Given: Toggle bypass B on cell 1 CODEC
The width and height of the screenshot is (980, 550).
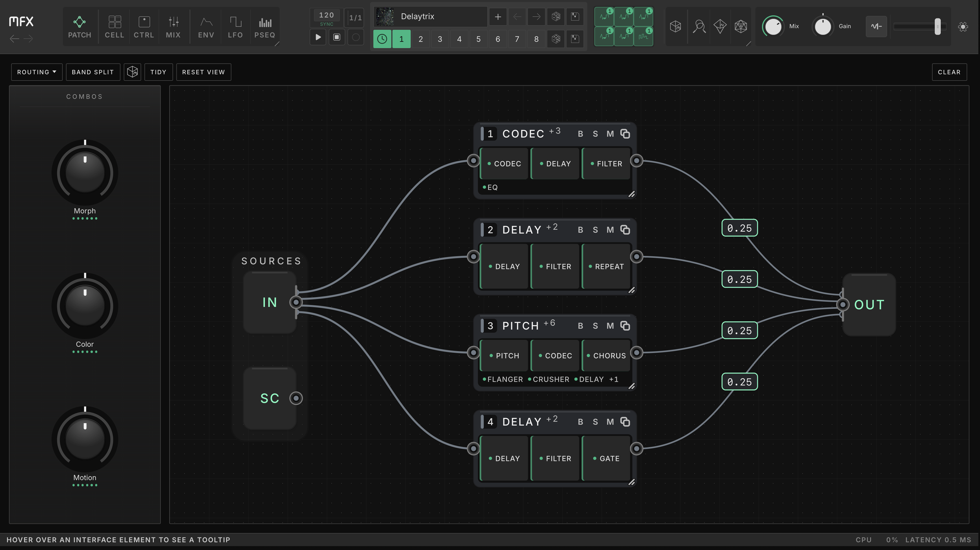Looking at the screenshot, I should pyautogui.click(x=581, y=134).
